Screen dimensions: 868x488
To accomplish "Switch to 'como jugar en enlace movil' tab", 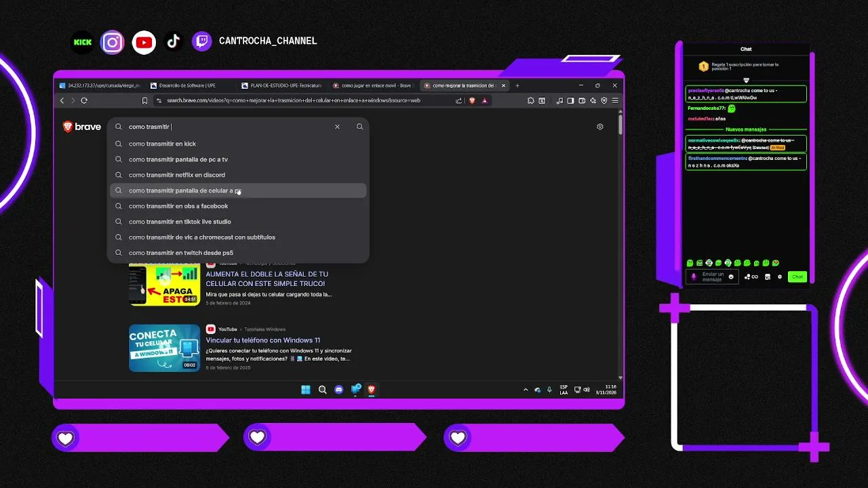I will tap(374, 85).
